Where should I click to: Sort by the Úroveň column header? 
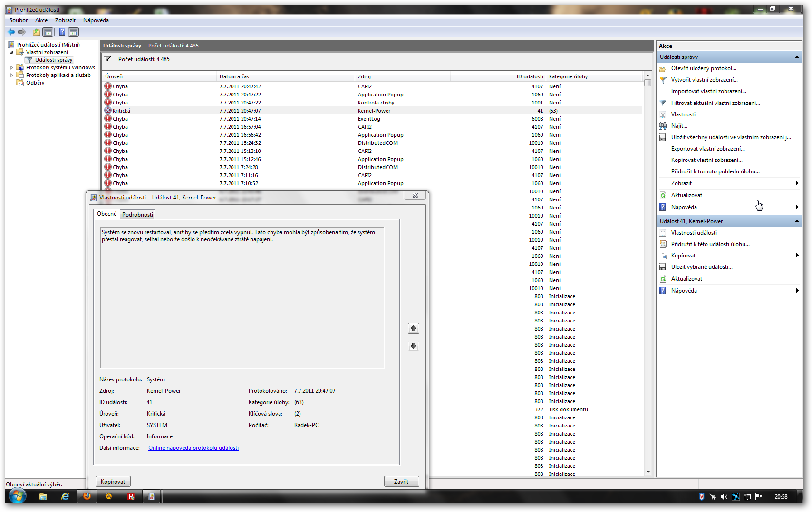[160, 76]
